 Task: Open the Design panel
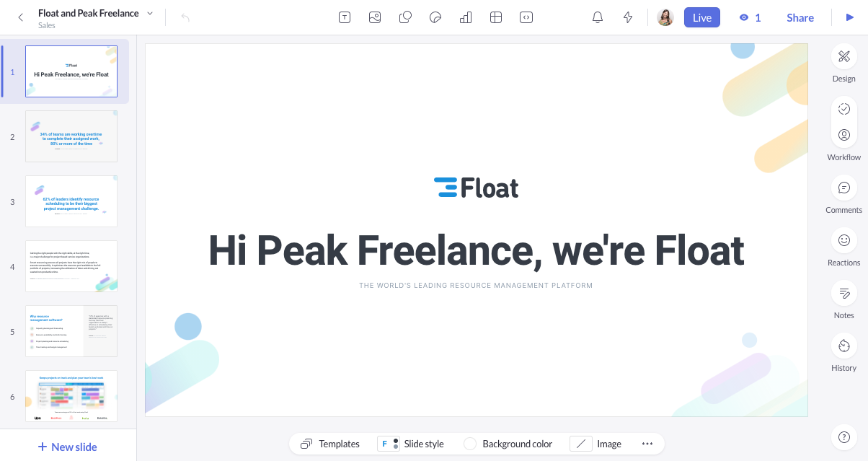[843, 63]
